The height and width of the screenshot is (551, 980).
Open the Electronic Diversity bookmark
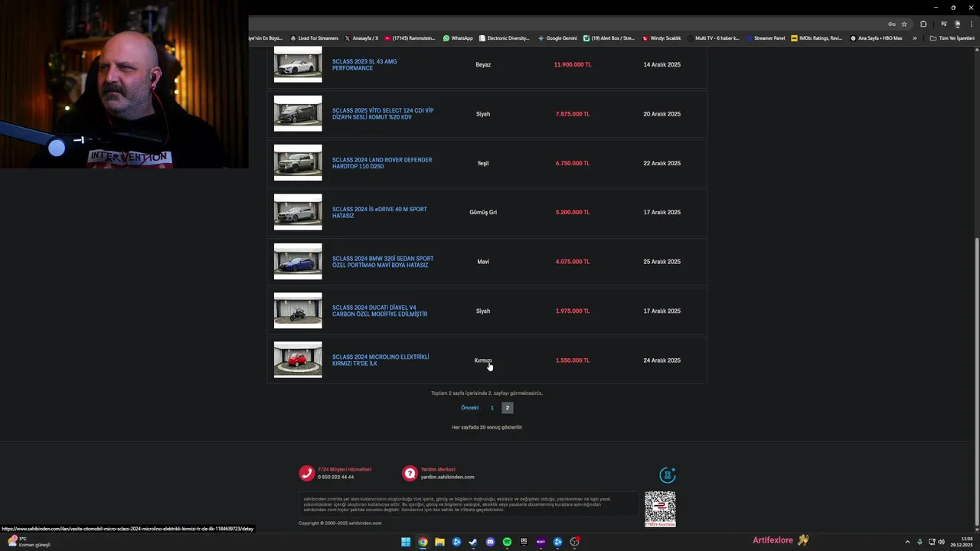click(504, 38)
